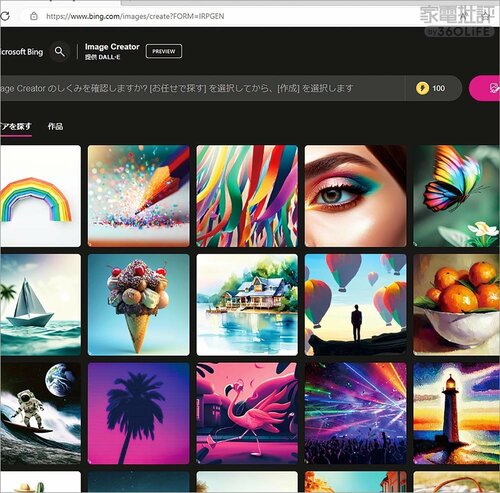The image size is (500, 493).
Task: Open the Bing search magnifier icon
Action: (x=60, y=52)
